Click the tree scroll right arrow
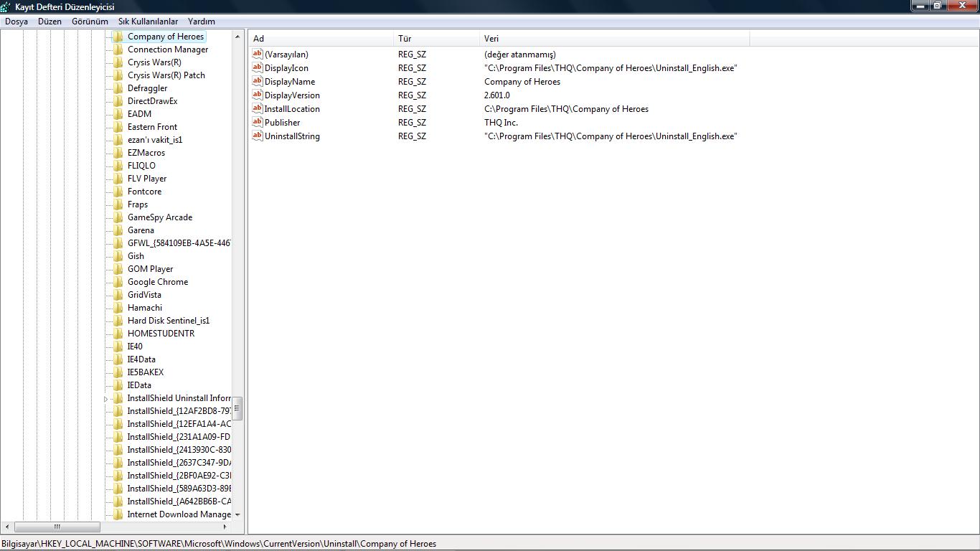This screenshot has width=980, height=551. [225, 527]
